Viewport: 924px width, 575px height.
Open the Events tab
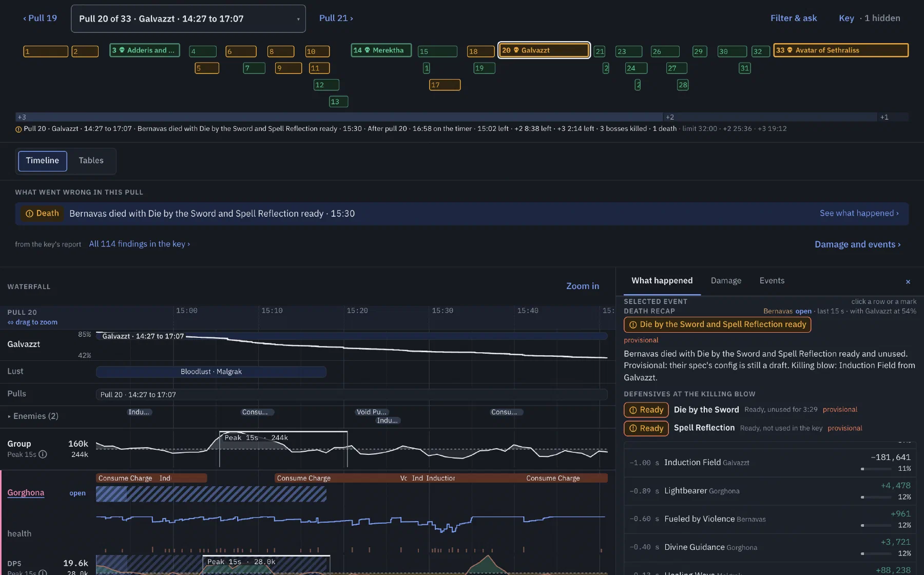[772, 281]
